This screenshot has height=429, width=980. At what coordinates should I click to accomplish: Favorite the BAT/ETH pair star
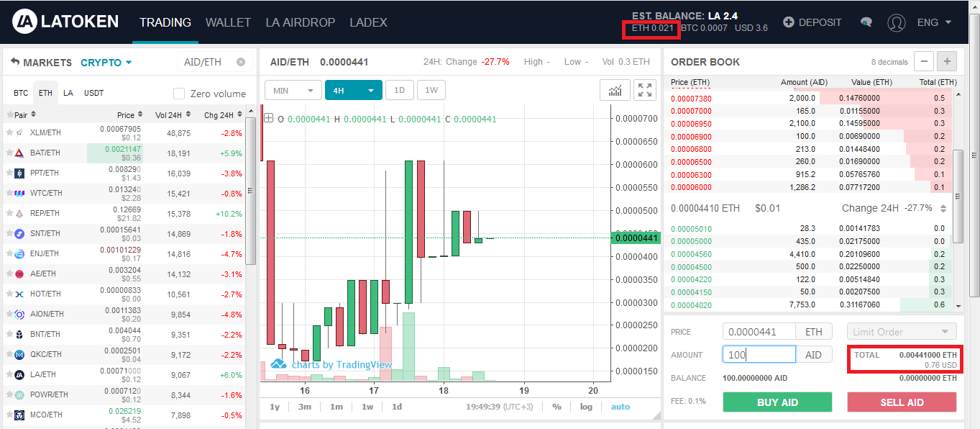point(9,153)
